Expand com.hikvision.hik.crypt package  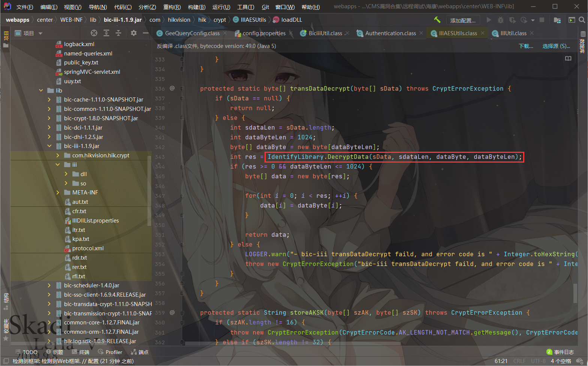point(57,155)
